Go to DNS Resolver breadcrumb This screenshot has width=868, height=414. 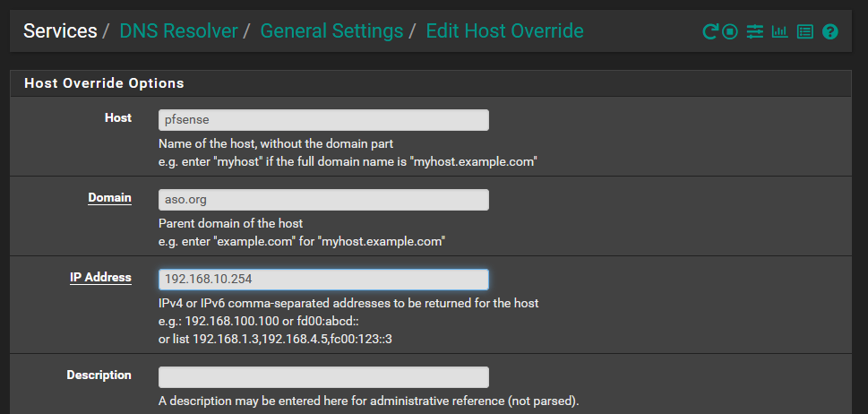[178, 31]
